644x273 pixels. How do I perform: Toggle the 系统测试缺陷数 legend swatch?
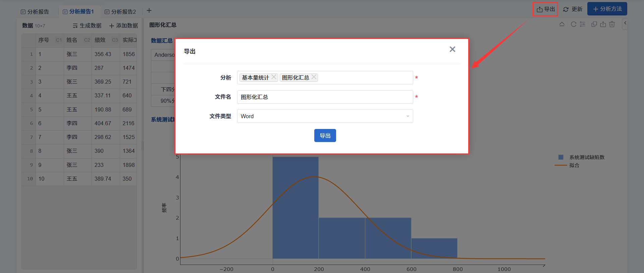coord(561,157)
